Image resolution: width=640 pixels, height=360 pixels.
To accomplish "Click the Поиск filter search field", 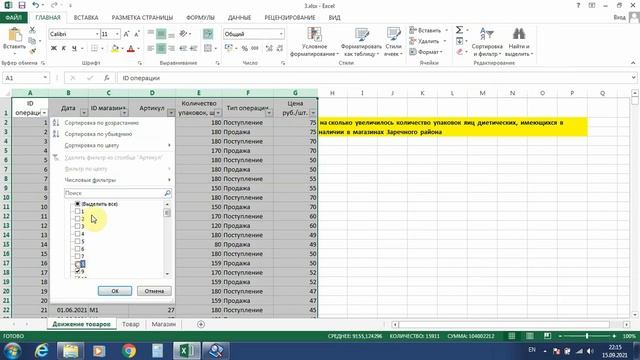I will tap(114, 193).
